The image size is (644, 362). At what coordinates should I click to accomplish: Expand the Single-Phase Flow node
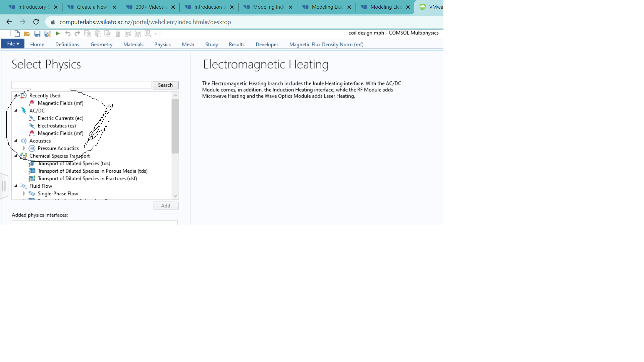pos(24,193)
